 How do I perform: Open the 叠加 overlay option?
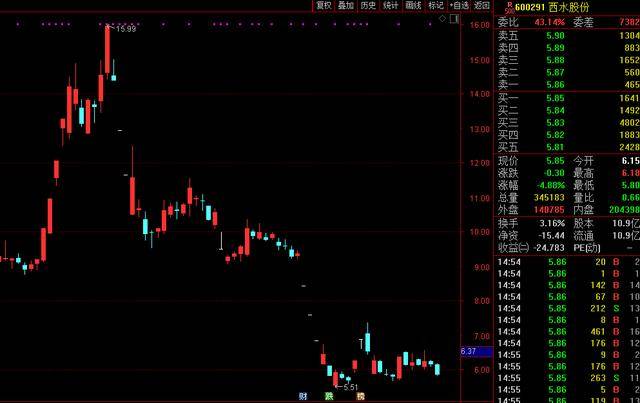(346, 5)
